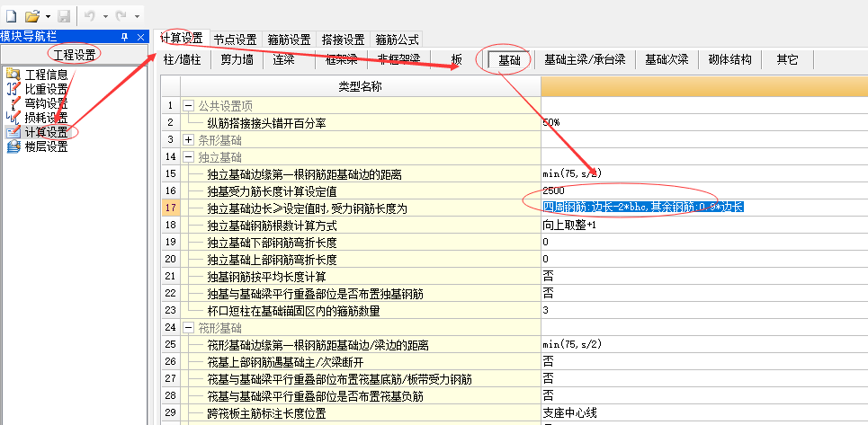
Task: Click the 支座中心线 value cell
Action: 704,412
